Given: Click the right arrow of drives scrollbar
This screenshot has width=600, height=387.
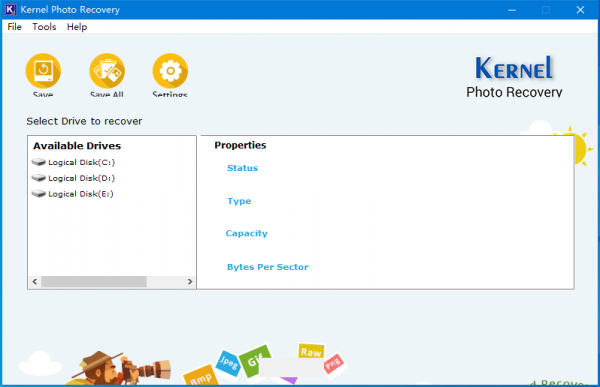Looking at the screenshot, I should 190,282.
